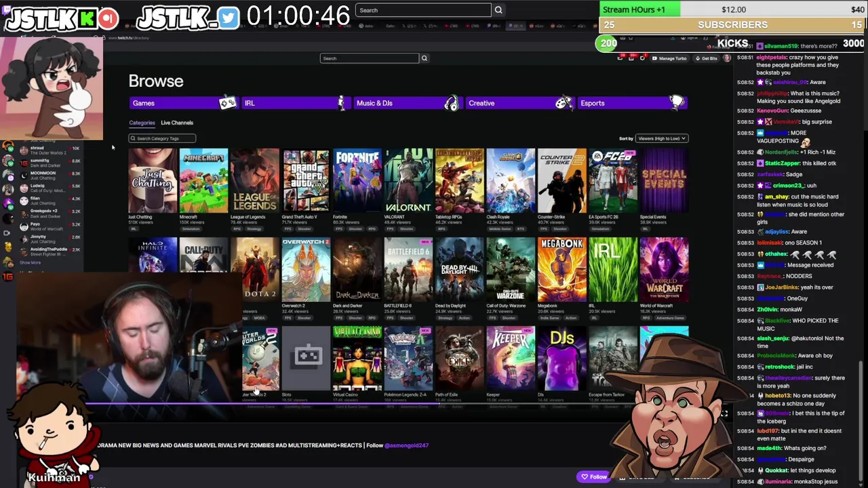Open the World of Warcraft category thumbnail
The height and width of the screenshot is (488, 868).
coord(665,270)
